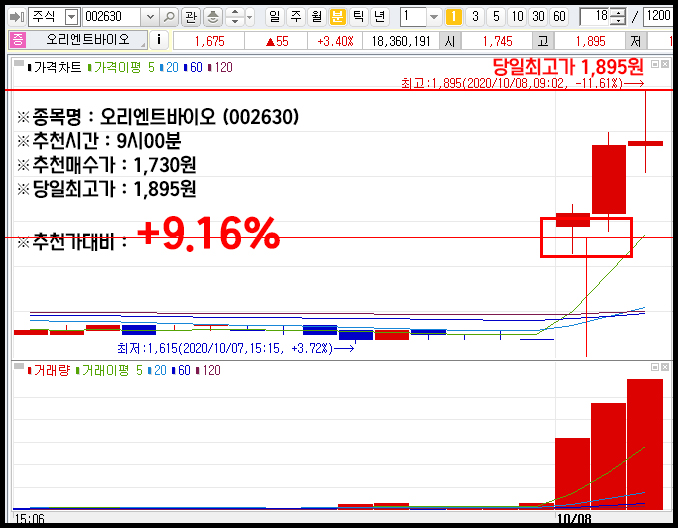Click the 최저:1,615 low marker label
The image size is (678, 528).
236,348
